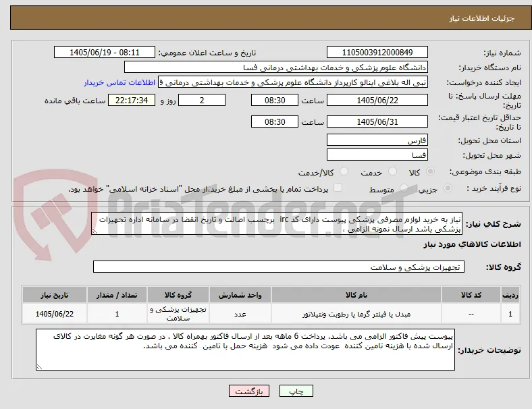Image resolution: width=532 pixels, height=409 pixels.
Task: Click the شماره نیاز field 1105003912000849
Action: 377,53
